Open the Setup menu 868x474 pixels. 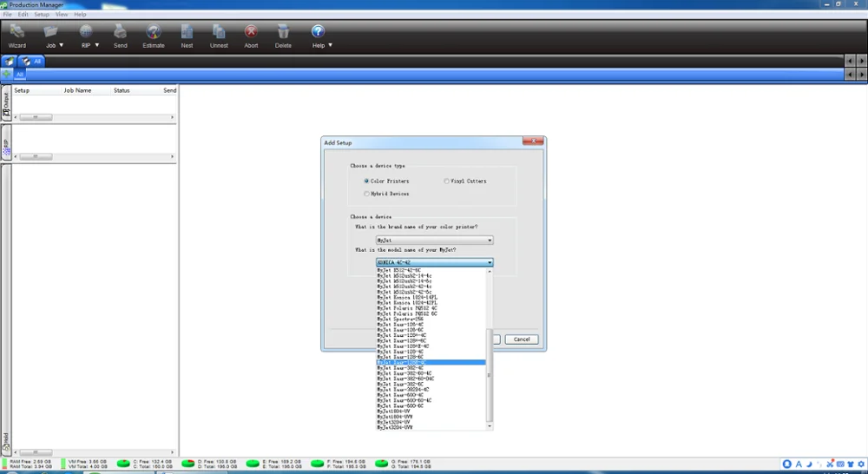42,15
